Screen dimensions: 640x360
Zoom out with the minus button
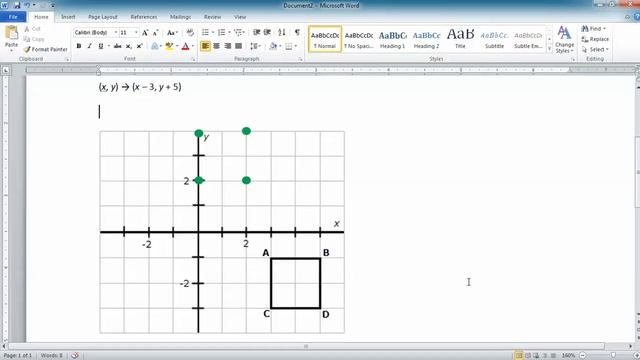pyautogui.click(x=582, y=356)
